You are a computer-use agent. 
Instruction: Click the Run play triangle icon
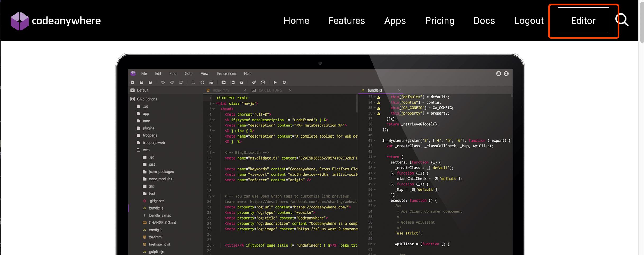click(275, 83)
